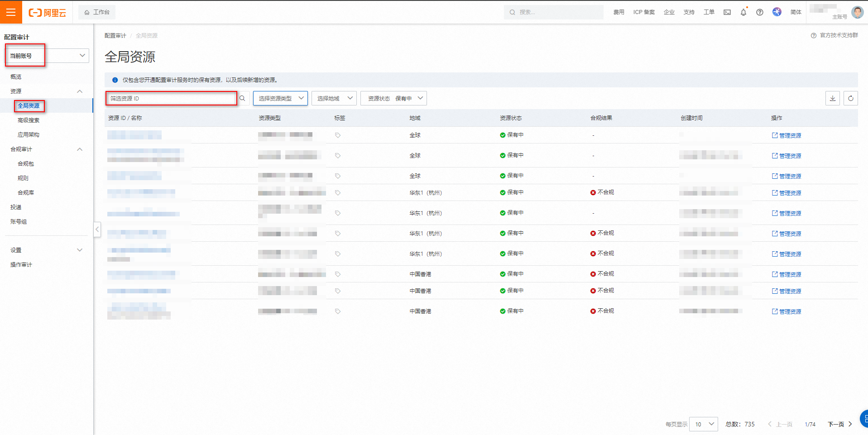Open the user avatar menu
The height and width of the screenshot is (435, 868).
(x=857, y=12)
